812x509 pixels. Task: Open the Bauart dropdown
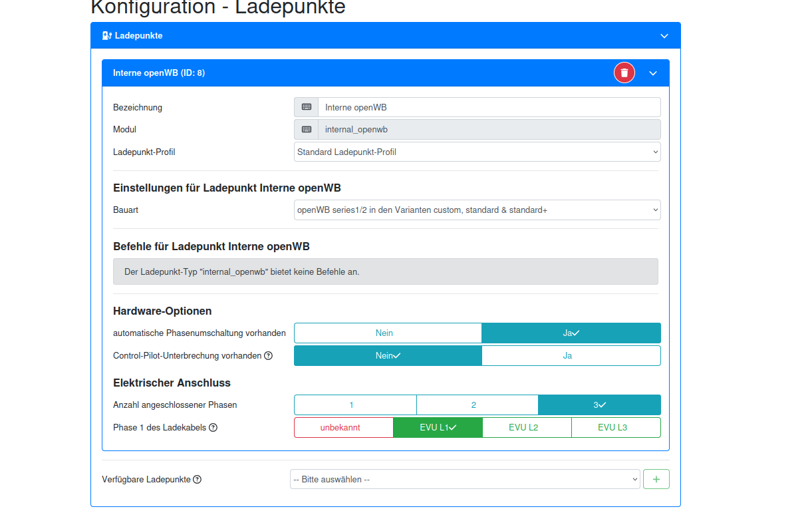coord(477,210)
